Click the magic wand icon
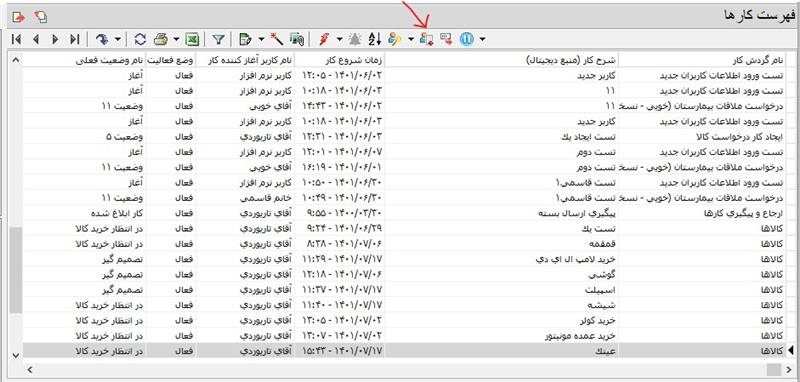Image resolution: width=800 pixels, height=382 pixels. point(277,39)
